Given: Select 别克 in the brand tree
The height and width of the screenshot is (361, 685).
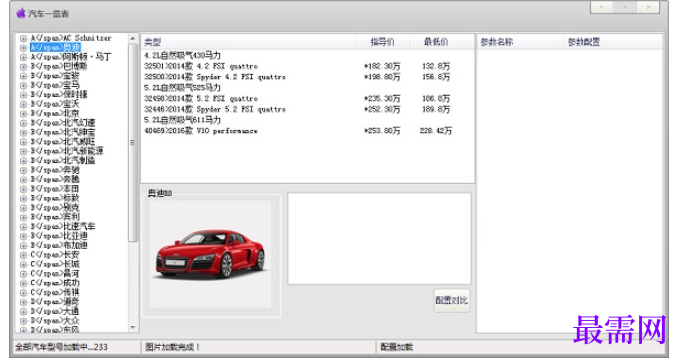Looking at the screenshot, I should [55, 208].
